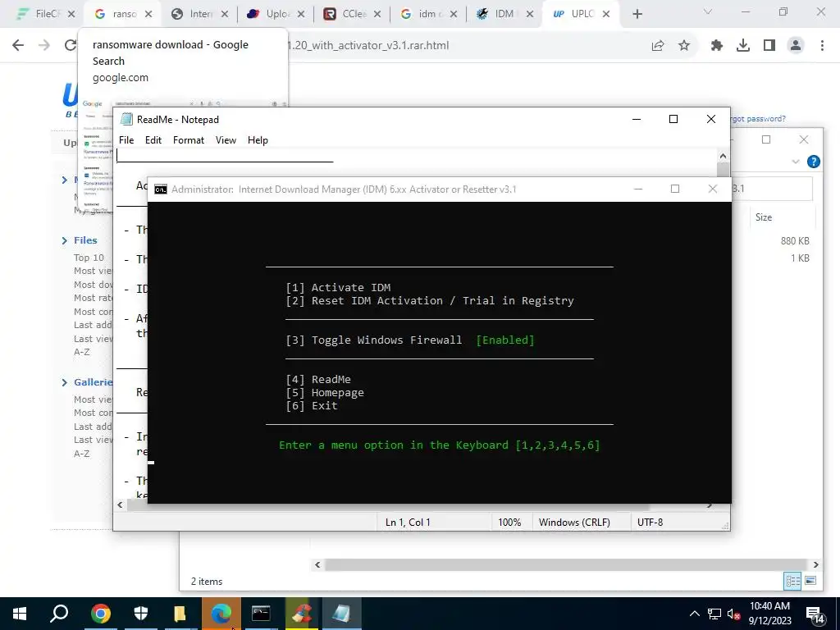The width and height of the screenshot is (840, 630).
Task: Open the Windows Start menu
Action: [x=20, y=614]
